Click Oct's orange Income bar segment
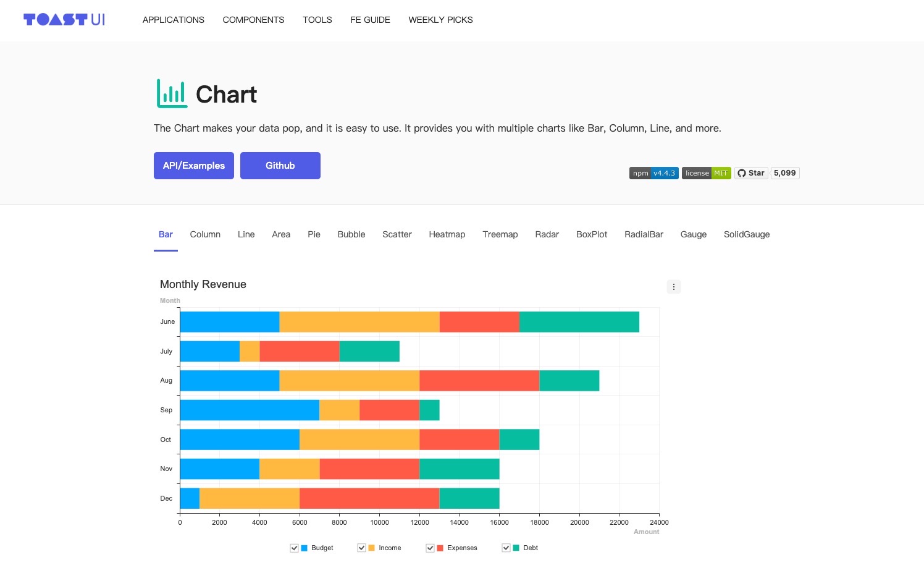 (359, 439)
